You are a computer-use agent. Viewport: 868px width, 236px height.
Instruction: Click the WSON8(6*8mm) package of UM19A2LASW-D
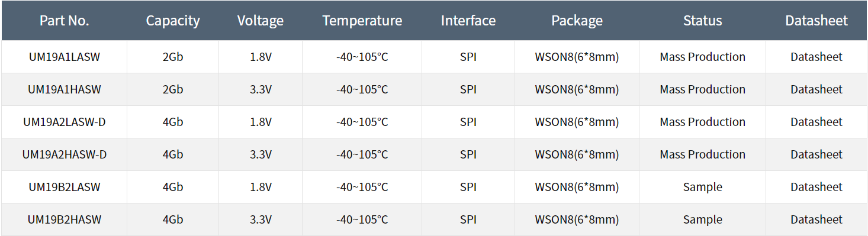pos(577,122)
